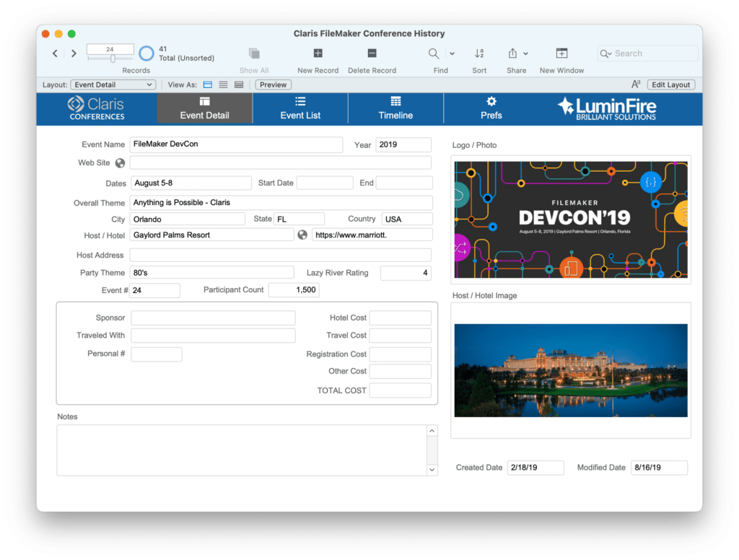Image resolution: width=739 pixels, height=560 pixels.
Task: Click the text formatting bar icon
Action: [636, 84]
